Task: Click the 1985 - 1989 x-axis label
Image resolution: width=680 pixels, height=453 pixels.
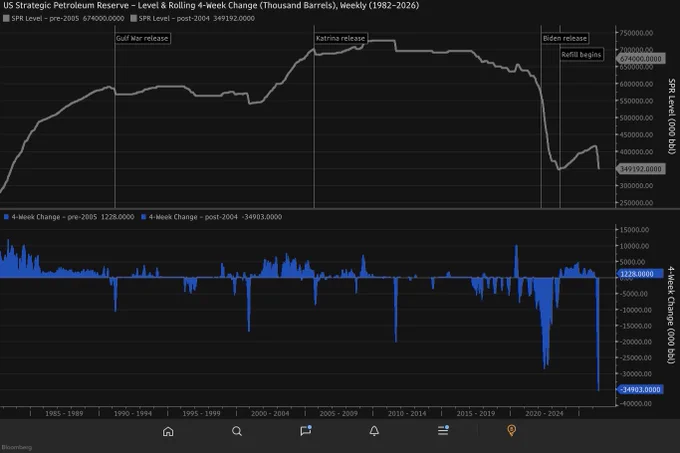Action: coord(64,414)
